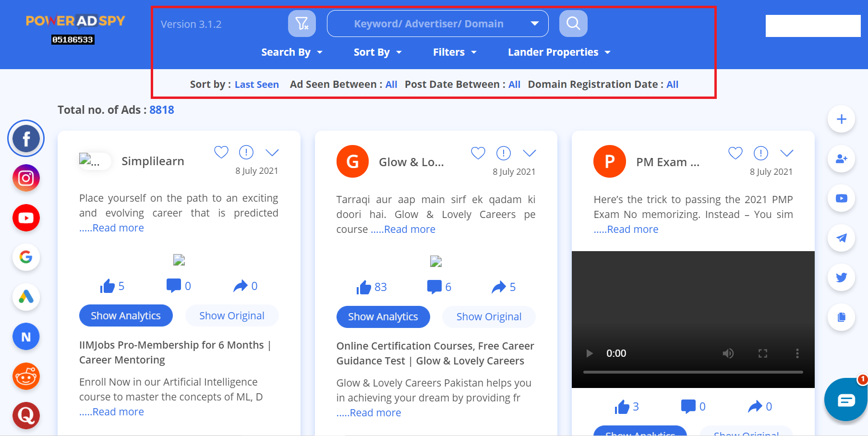Show Original for the Simplilearn ad
Image resolution: width=868 pixels, height=436 pixels.
(x=232, y=315)
